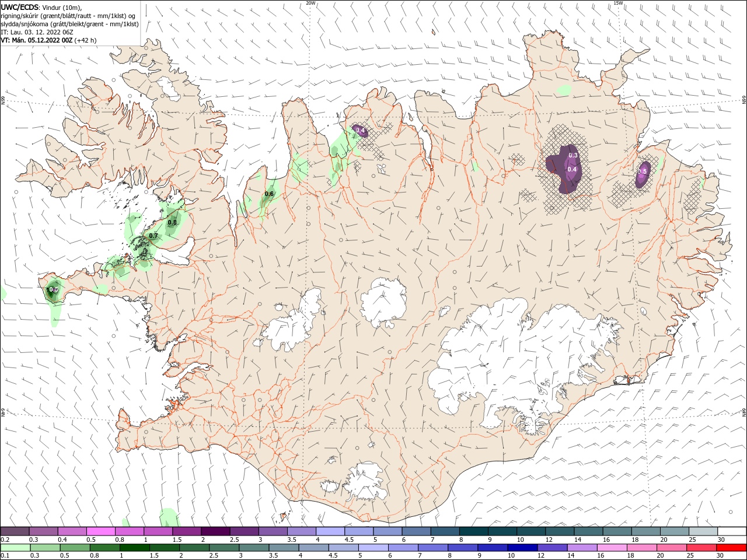The width and height of the screenshot is (747, 560).
Task: Select the pale green first swatch of the bottom legend
Action: click(x=15, y=548)
